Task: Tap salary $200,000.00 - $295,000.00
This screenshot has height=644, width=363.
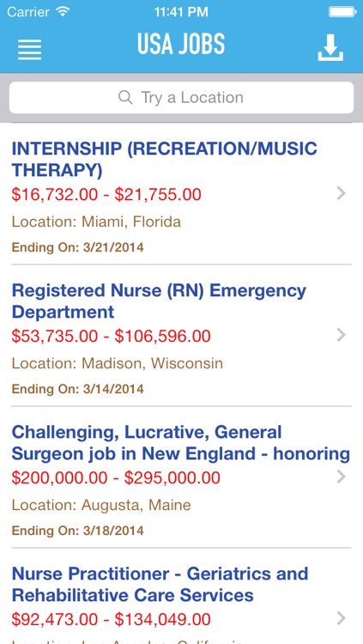Action: [116, 478]
